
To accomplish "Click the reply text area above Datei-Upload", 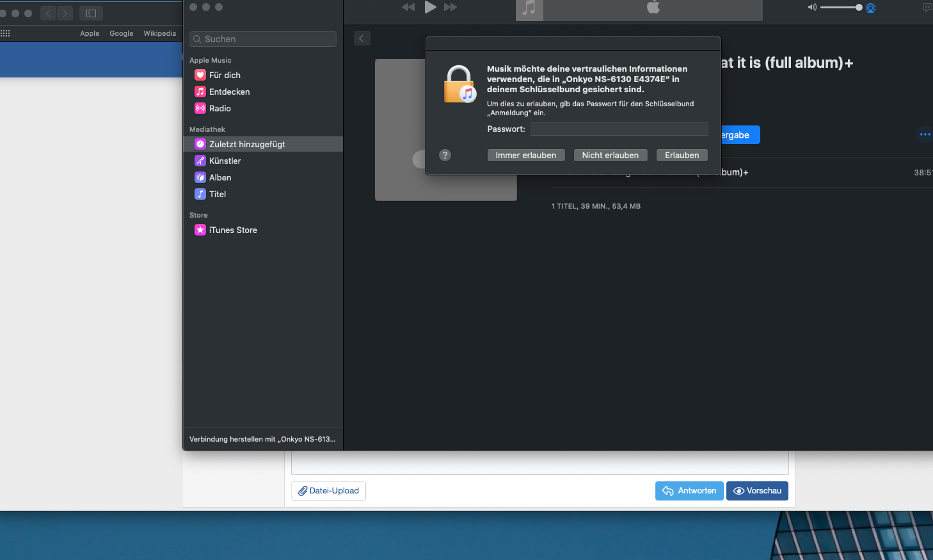I will pos(540,462).
